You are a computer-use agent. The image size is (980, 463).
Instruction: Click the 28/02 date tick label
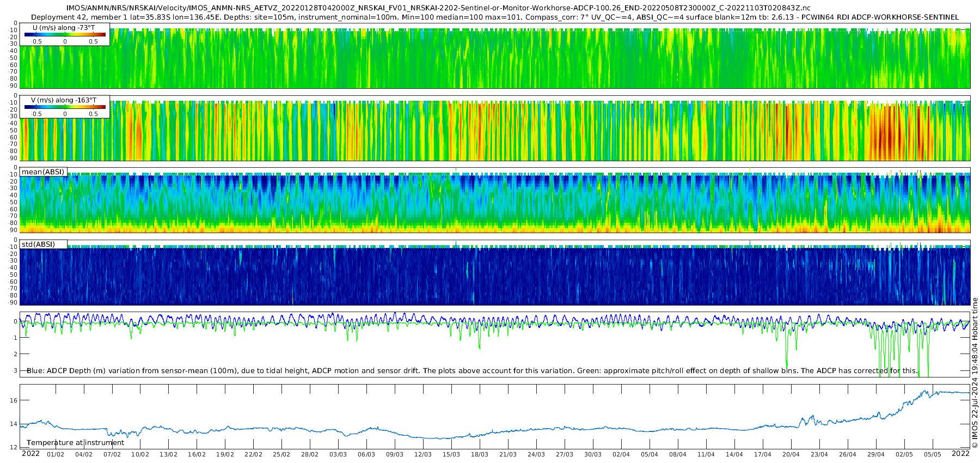click(x=310, y=454)
